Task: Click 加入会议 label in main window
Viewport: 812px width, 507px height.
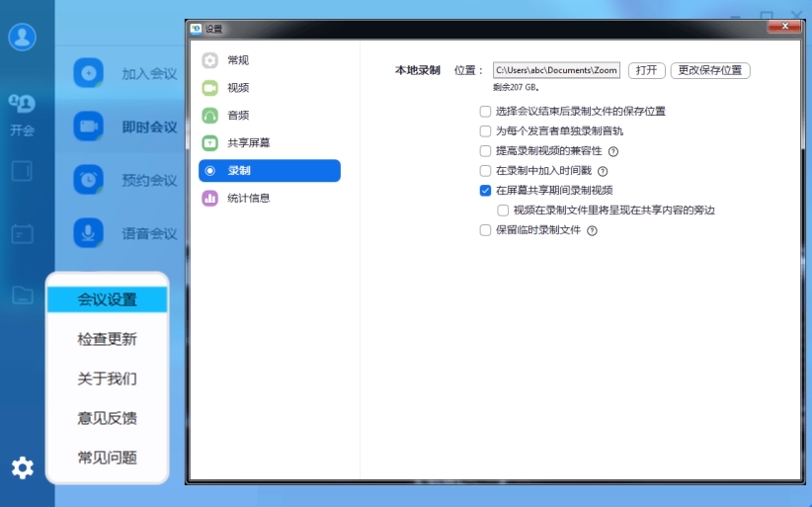Action: pyautogui.click(x=149, y=74)
